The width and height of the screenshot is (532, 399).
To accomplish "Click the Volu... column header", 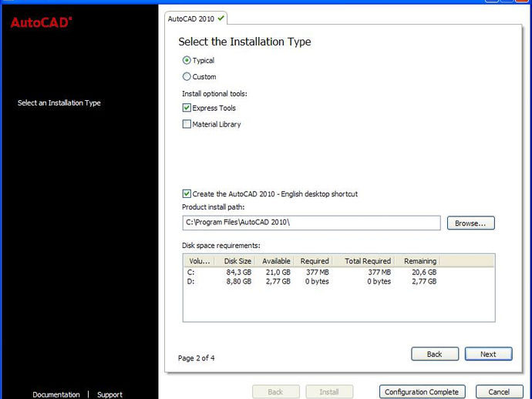I will pyautogui.click(x=200, y=261).
